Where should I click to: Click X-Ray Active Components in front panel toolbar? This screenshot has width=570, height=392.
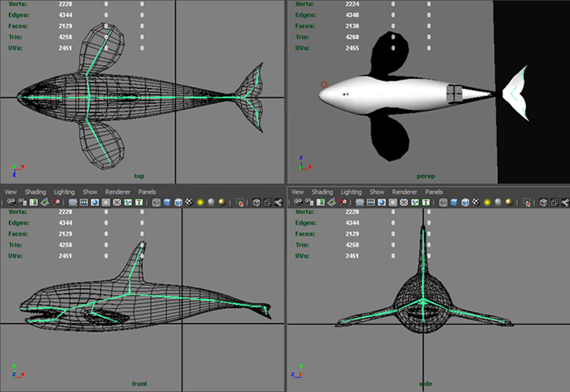point(268,203)
